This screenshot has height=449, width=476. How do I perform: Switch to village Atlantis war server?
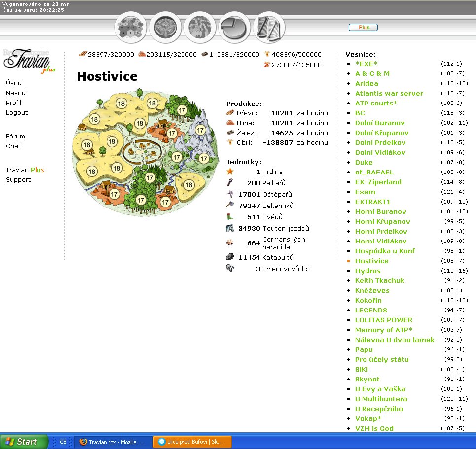[389, 93]
